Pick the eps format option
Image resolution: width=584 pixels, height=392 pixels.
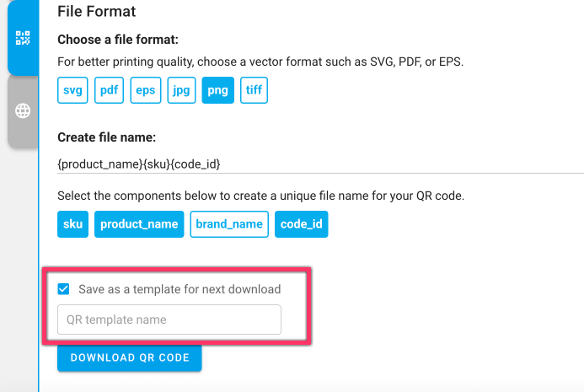pos(146,91)
